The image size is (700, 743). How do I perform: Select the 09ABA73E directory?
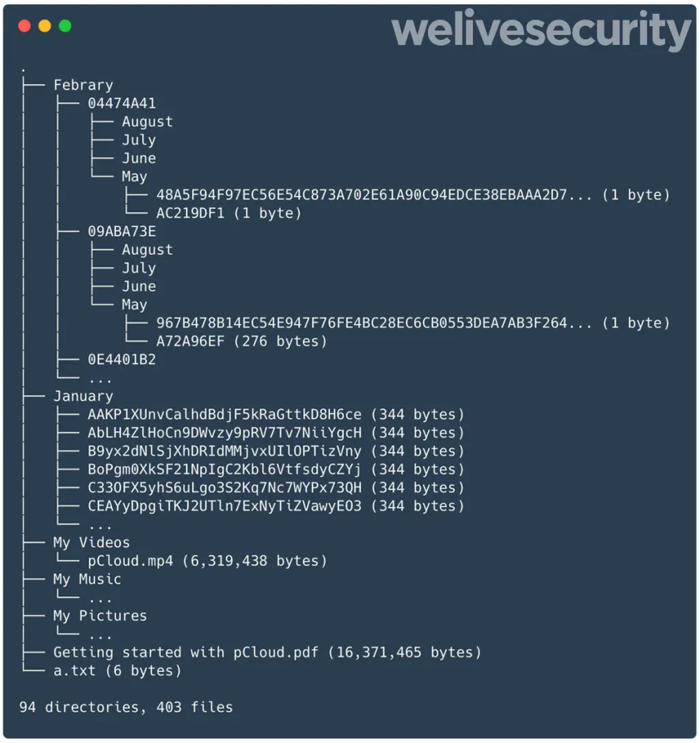pos(122,231)
